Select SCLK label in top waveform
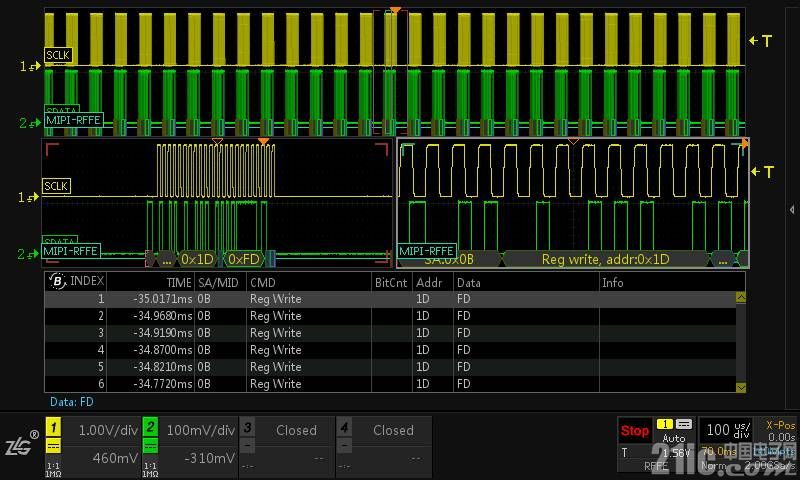The image size is (800, 480). point(58,55)
